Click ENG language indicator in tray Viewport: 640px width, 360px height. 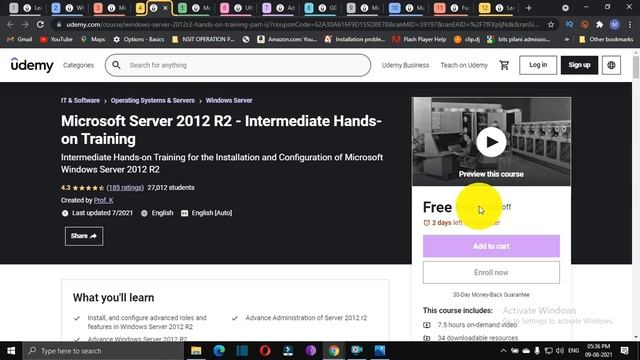click(573, 351)
